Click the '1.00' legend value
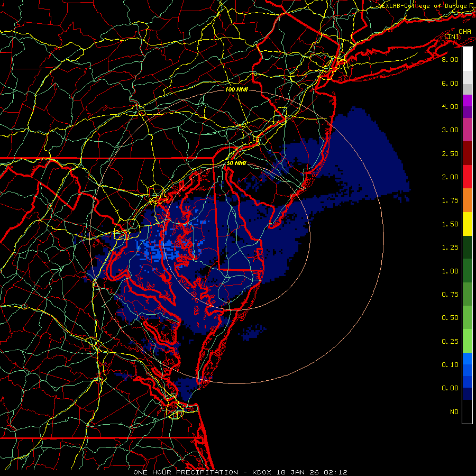 click(x=450, y=271)
